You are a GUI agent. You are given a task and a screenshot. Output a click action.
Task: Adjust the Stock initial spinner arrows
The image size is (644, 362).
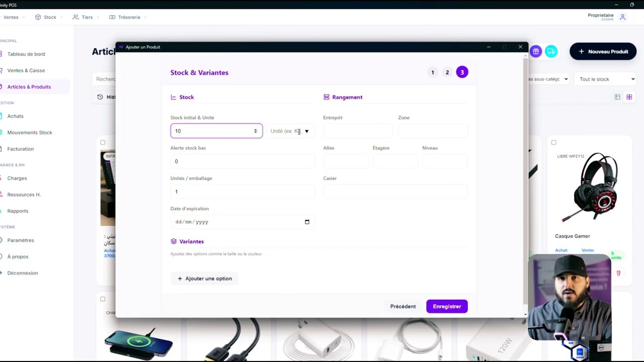click(256, 131)
